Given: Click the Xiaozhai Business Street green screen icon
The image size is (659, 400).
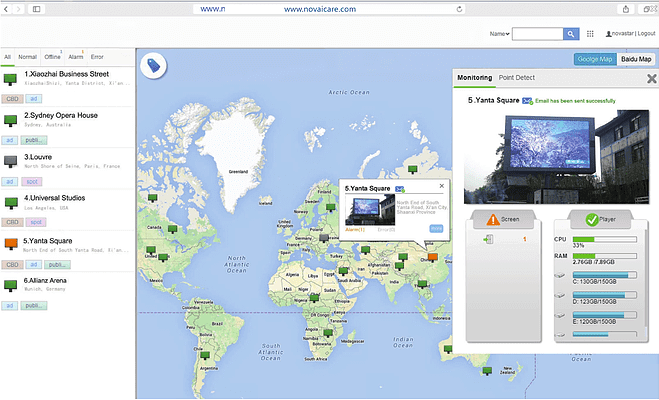Looking at the screenshot, I should pyautogui.click(x=11, y=78).
